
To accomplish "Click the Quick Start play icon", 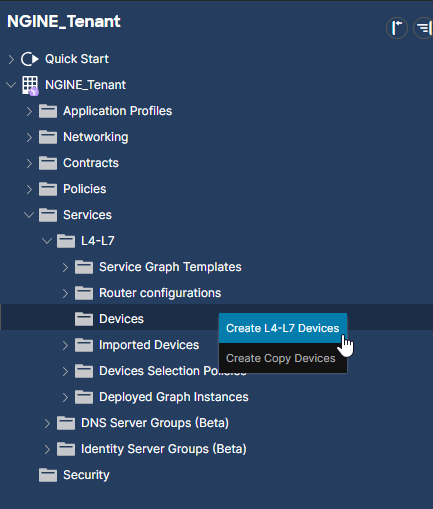I will pos(30,59).
